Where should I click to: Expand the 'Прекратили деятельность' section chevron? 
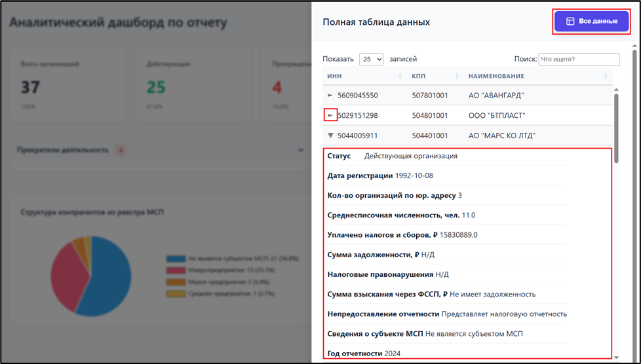pos(300,150)
